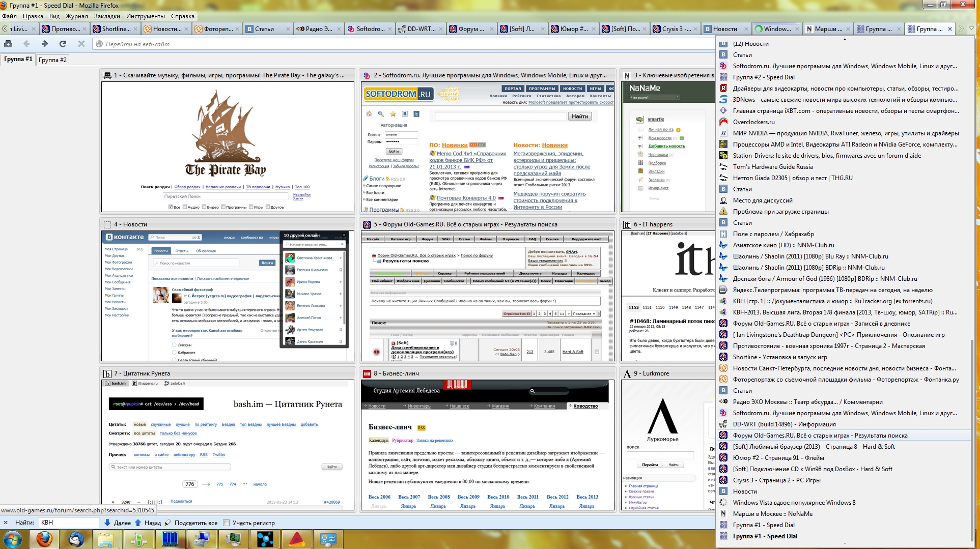Open the 'Журнал' menu
Viewport: 980px width, 549px height.
click(x=76, y=16)
